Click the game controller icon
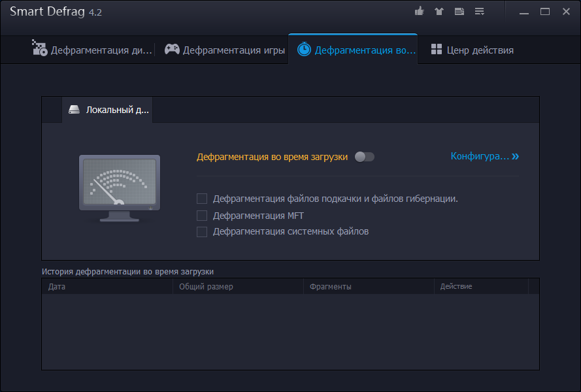Image resolution: width=581 pixels, height=392 pixels. [172, 50]
